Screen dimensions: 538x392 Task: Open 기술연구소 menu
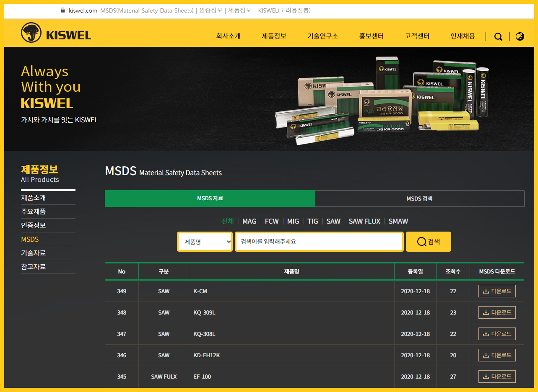click(322, 36)
